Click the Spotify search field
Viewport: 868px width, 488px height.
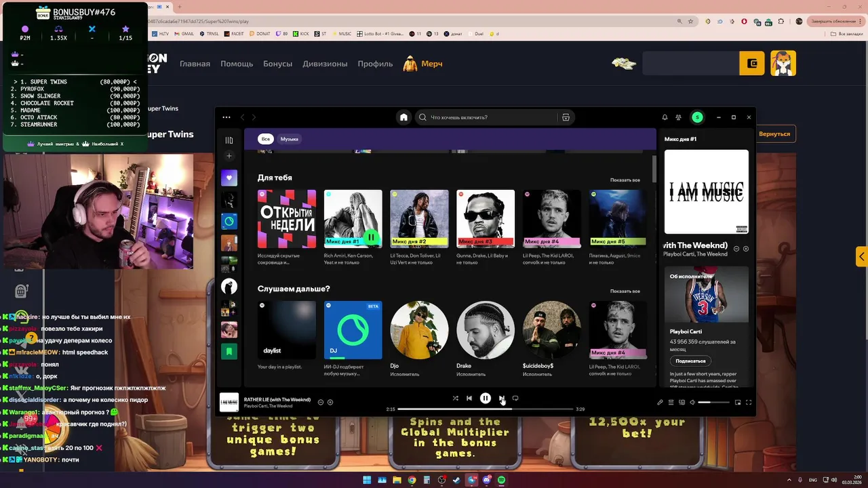(485, 117)
